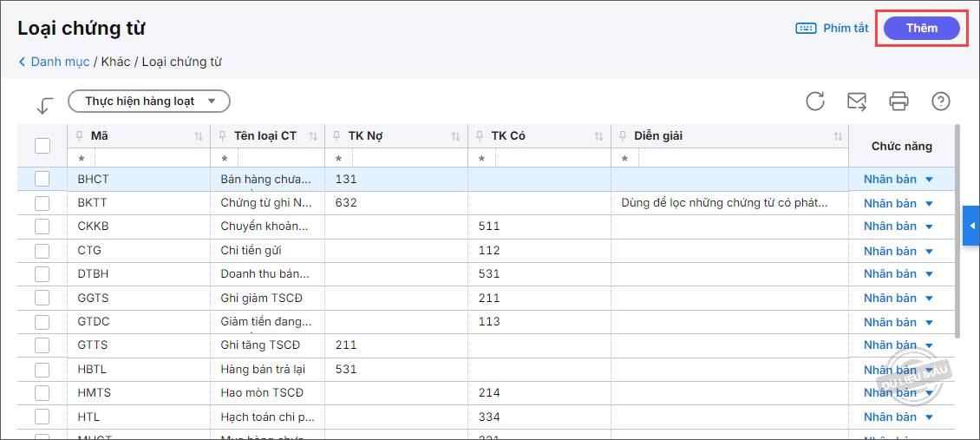Viewport: 980px width, 440px height.
Task: Open the Thực hiện hàng loạt dropdown
Action: (149, 102)
